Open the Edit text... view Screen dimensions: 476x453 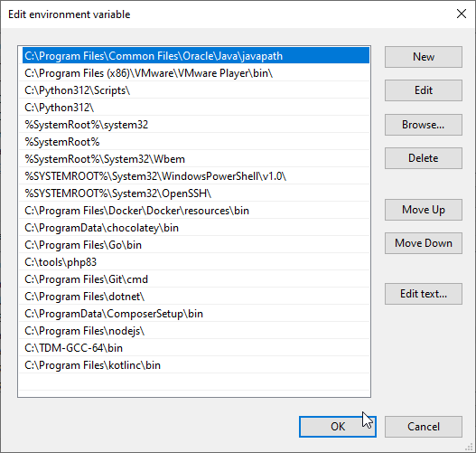[424, 294]
